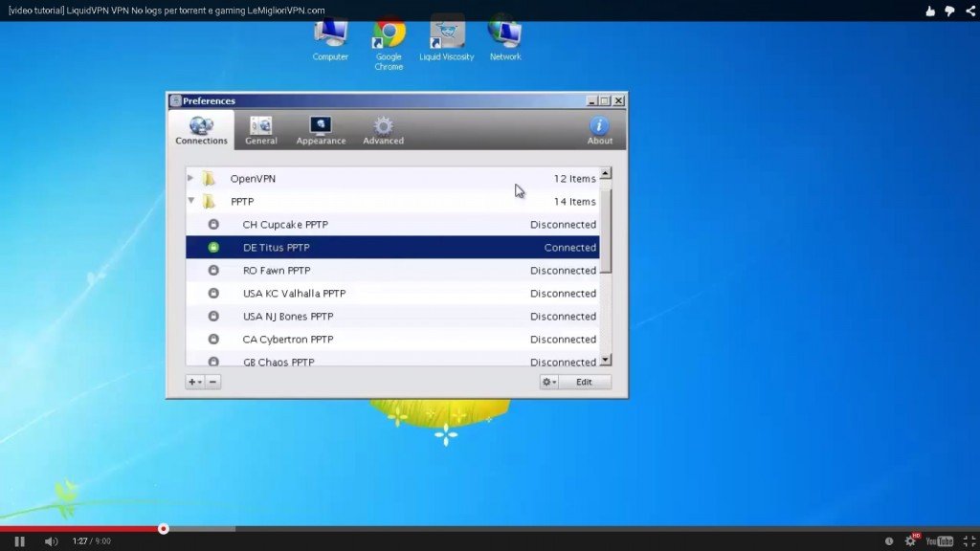Viewport: 980px width, 551px height.
Task: Click 'Disconnected' status of CH Cupcake PPTP
Action: tap(563, 224)
